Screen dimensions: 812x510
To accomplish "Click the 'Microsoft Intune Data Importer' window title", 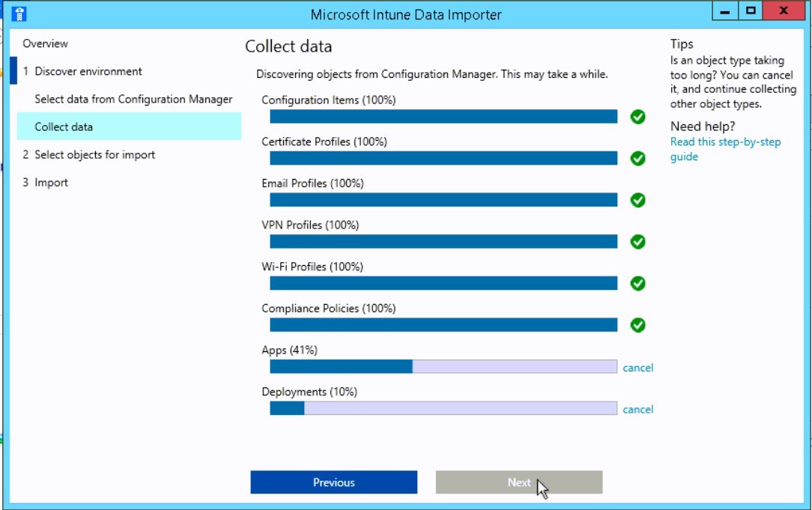I will 406,14.
